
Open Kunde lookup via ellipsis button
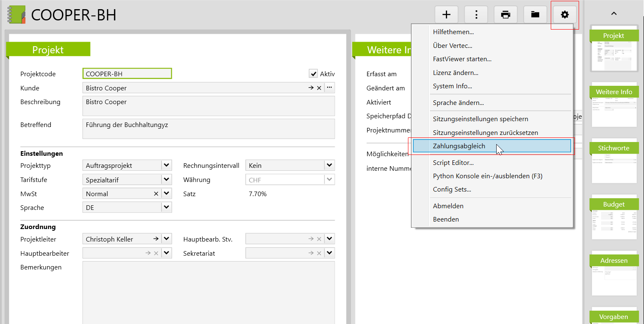click(x=330, y=88)
